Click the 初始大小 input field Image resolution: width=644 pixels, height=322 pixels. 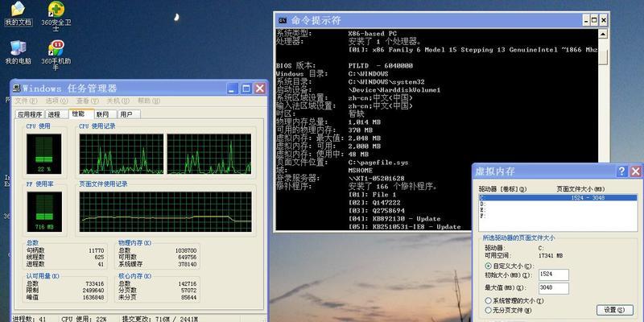[554, 275]
